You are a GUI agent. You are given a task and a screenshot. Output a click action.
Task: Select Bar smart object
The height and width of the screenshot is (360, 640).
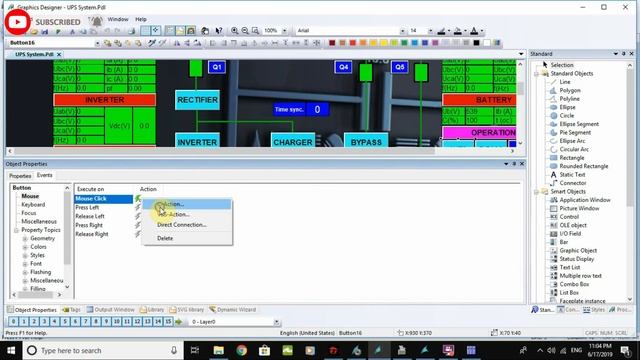click(564, 242)
